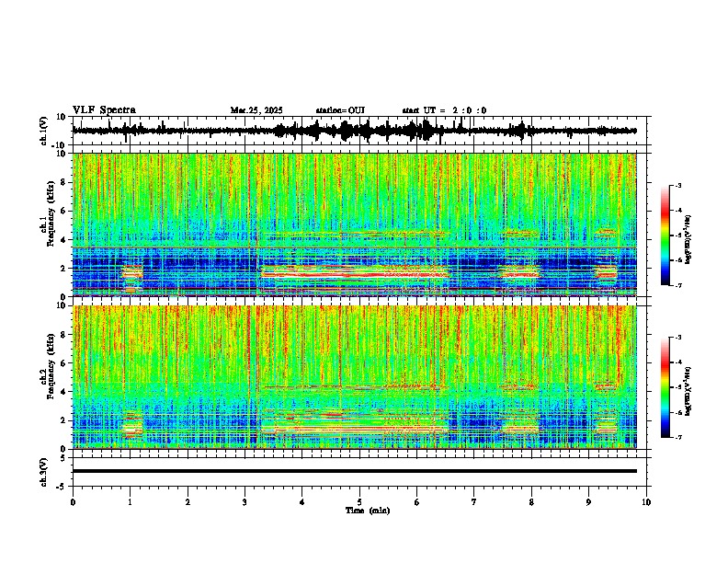Click the "station=OUI" label

[x=340, y=110]
